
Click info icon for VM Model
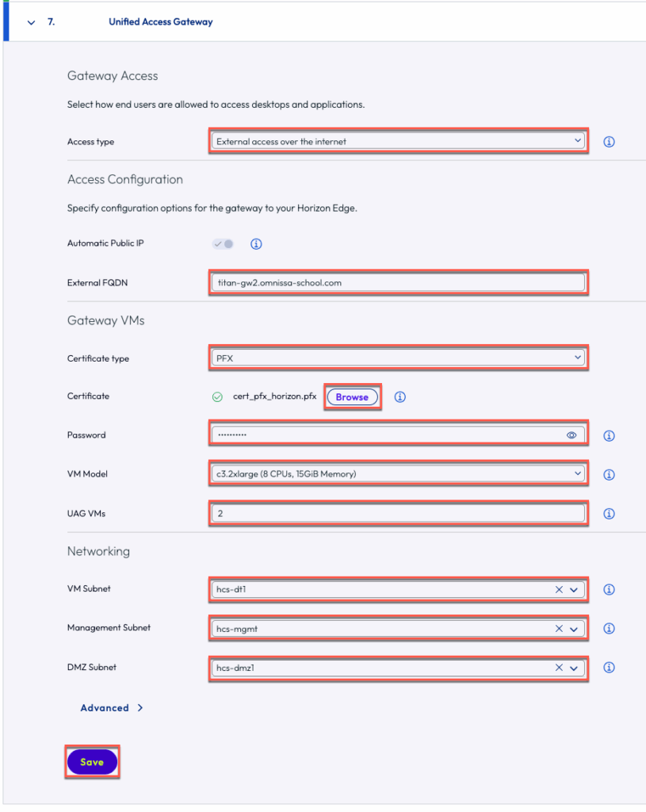pos(610,474)
